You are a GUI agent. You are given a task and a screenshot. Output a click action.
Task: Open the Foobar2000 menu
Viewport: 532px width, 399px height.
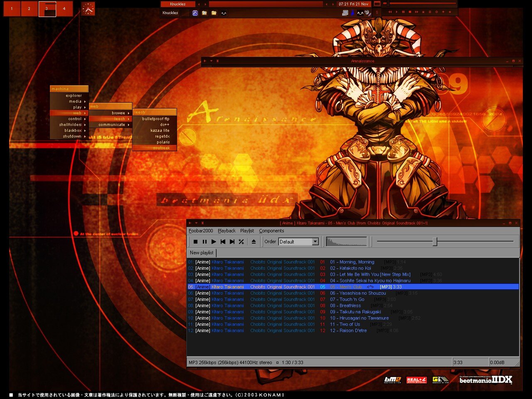pos(201,231)
